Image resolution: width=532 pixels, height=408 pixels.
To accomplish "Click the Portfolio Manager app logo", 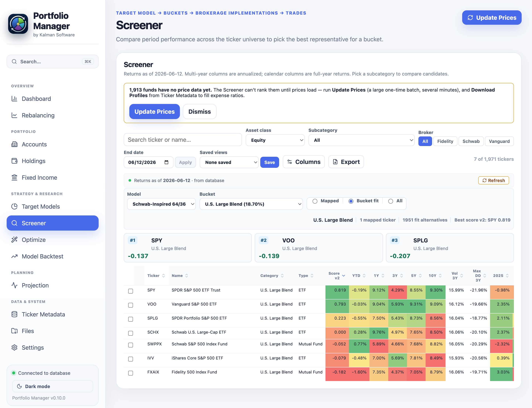I will point(18,24).
